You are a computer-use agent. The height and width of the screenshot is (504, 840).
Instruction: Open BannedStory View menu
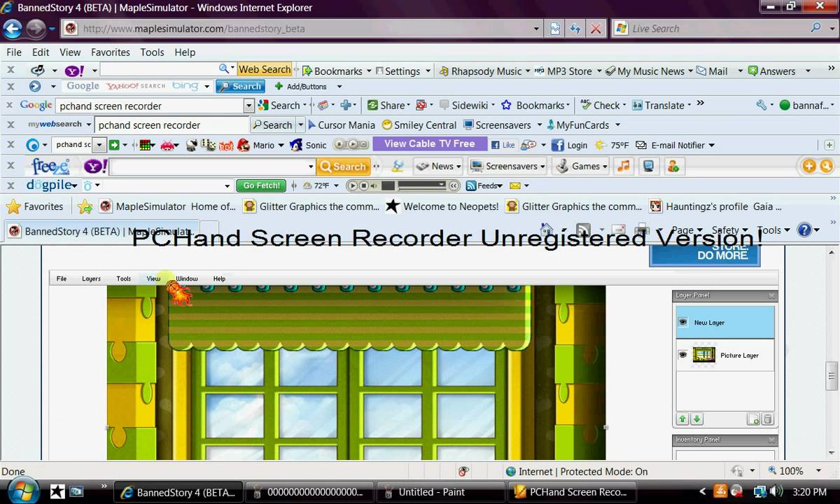click(153, 279)
